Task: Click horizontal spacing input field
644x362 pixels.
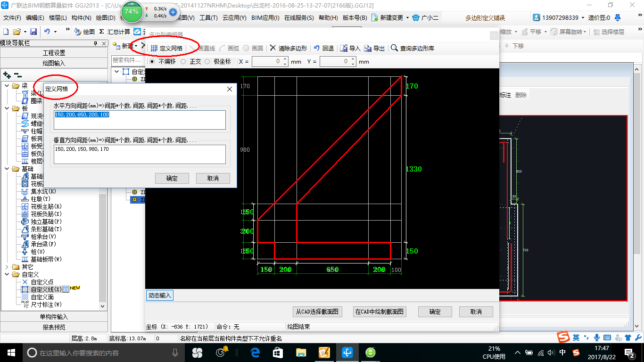Action: pyautogui.click(x=140, y=120)
